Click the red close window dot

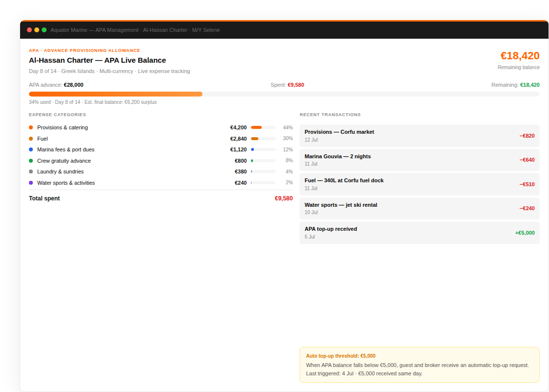coord(29,30)
